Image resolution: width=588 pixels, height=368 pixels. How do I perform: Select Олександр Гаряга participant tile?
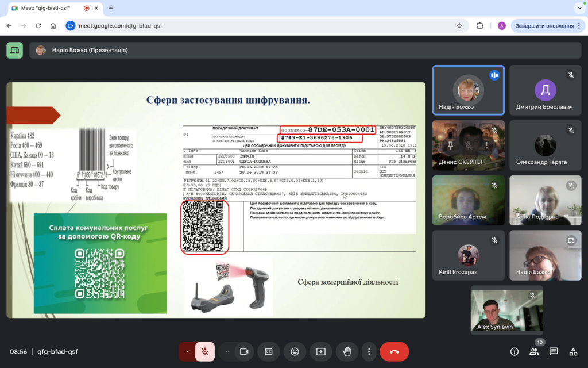click(x=546, y=145)
